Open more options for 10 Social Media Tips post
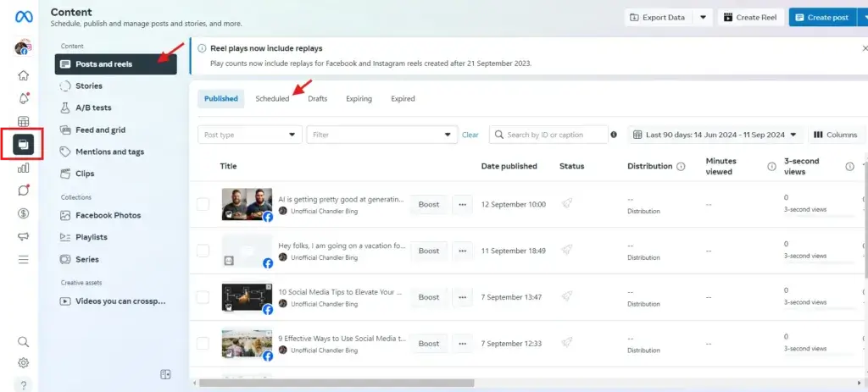The width and height of the screenshot is (868, 392). click(462, 297)
